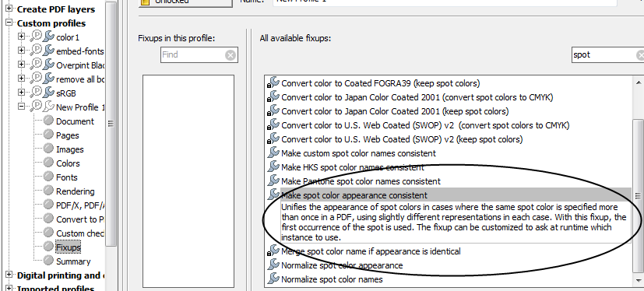Open the Rendering section
This screenshot has height=291, width=644.
(x=76, y=191)
